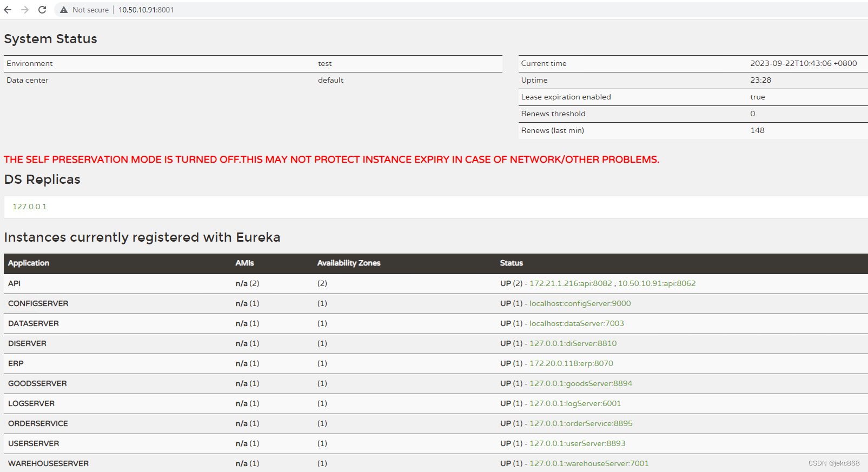Image resolution: width=868 pixels, height=472 pixels.
Task: Click the Application column header
Action: (29, 263)
